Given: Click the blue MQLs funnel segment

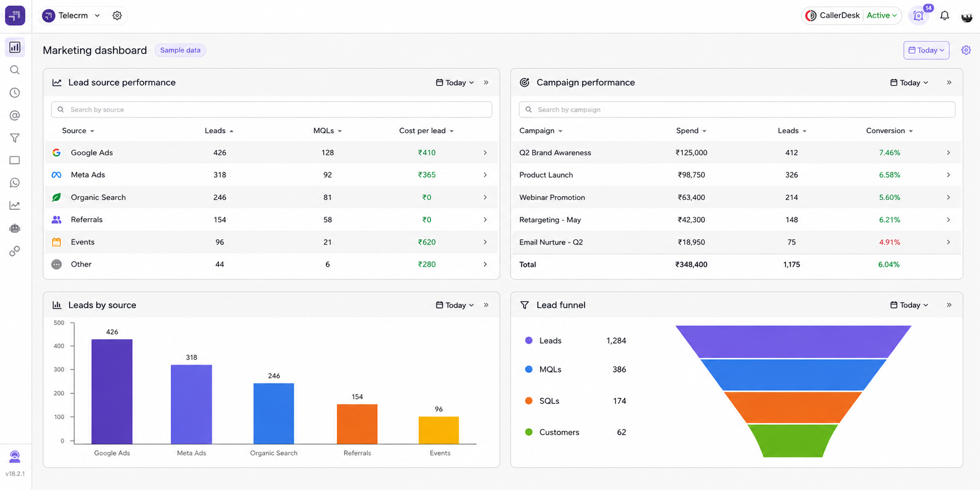Looking at the screenshot, I should click(x=793, y=375).
